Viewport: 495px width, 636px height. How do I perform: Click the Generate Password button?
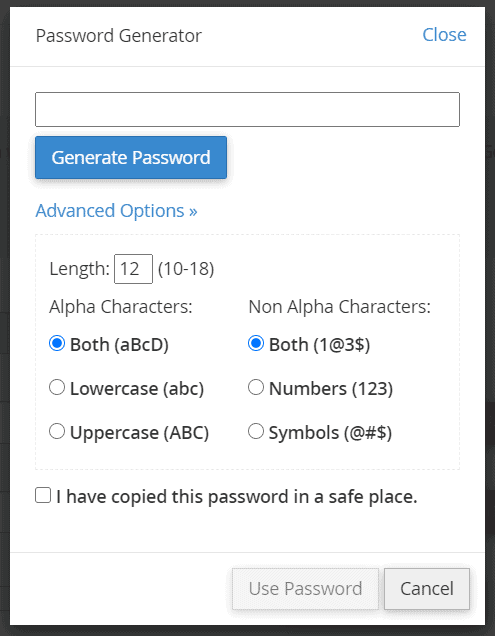coord(131,157)
